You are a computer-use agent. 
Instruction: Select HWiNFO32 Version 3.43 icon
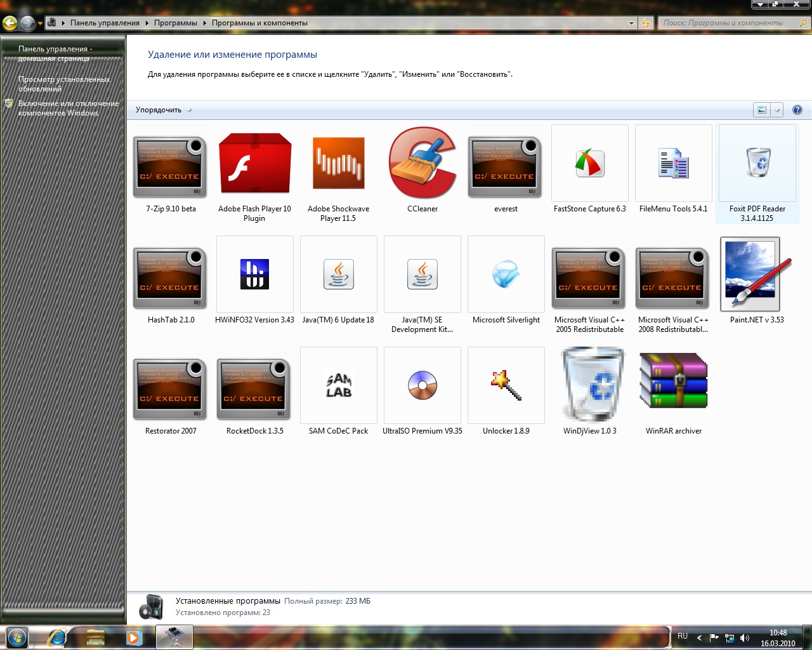pyautogui.click(x=254, y=274)
